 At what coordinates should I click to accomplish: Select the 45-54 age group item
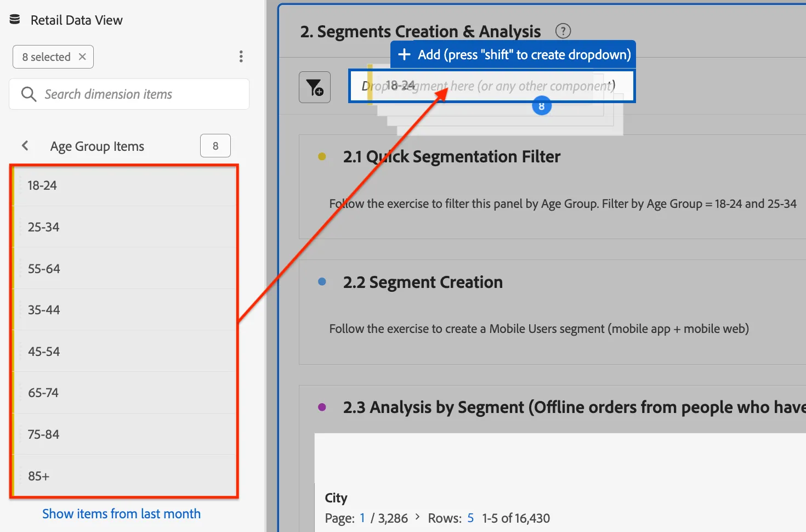pos(125,351)
